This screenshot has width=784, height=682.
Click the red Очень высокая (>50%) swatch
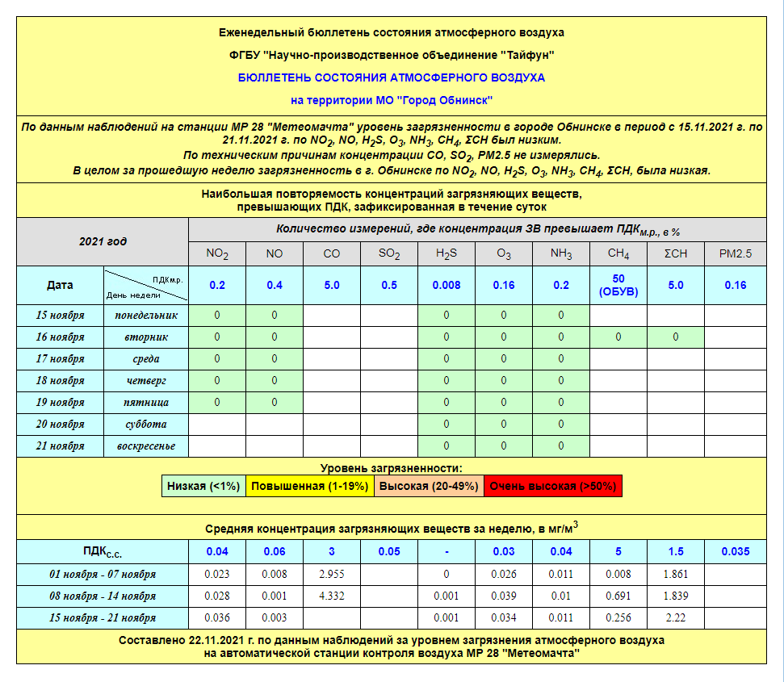click(x=553, y=486)
